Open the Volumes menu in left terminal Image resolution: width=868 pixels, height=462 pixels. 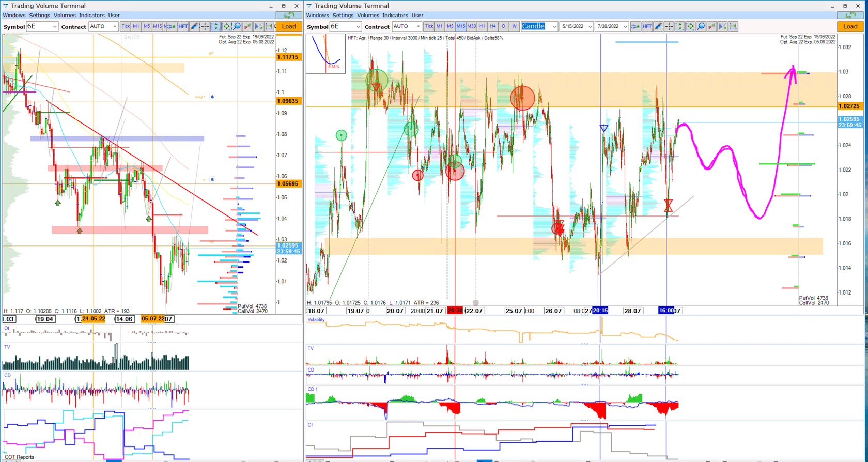(65, 16)
